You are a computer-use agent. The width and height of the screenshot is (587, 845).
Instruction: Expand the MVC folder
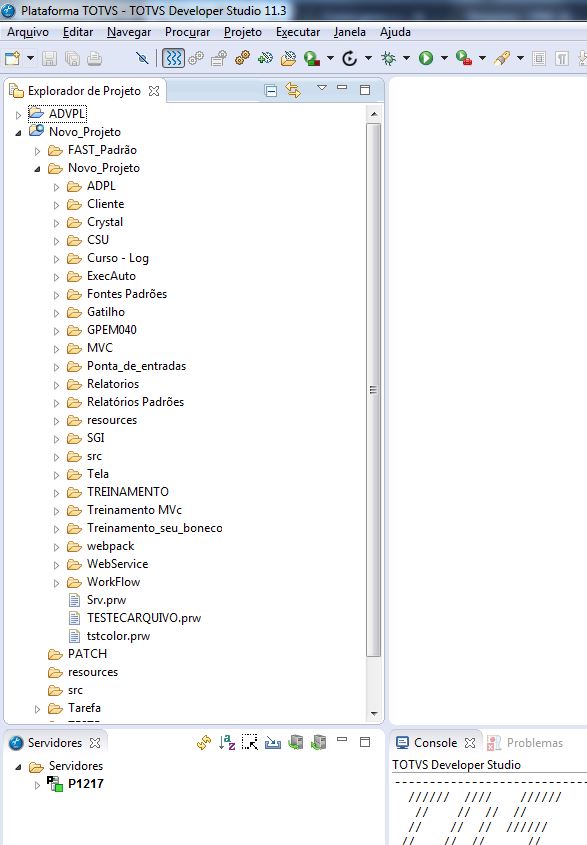pyautogui.click(x=56, y=349)
